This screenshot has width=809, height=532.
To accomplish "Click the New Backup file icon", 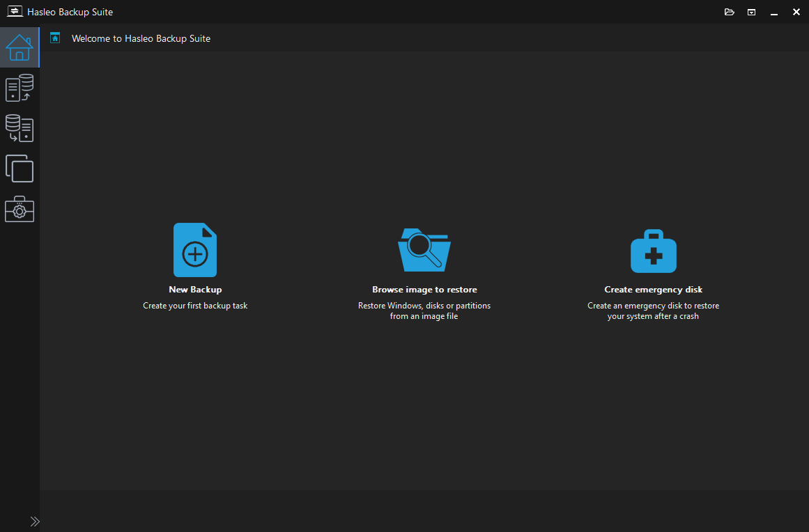I will tap(195, 250).
